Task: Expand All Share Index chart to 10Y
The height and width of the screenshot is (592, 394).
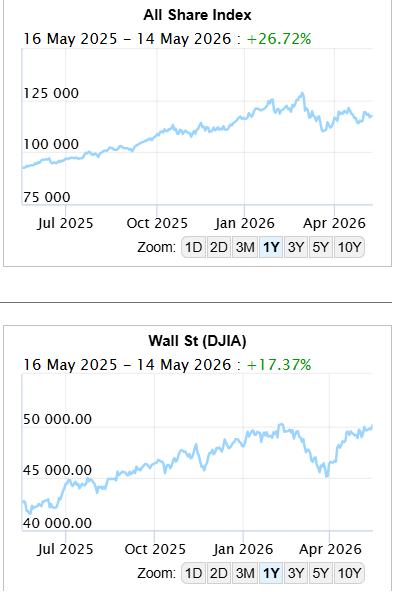Action: [x=349, y=247]
